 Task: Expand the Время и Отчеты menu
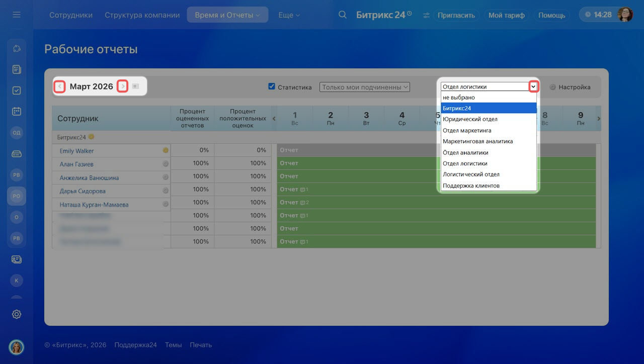point(227,15)
